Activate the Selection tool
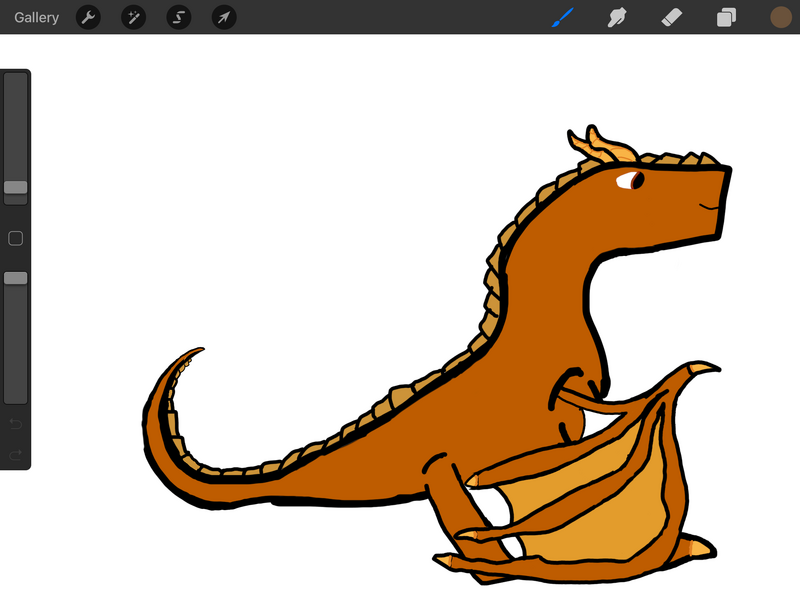 pos(179,17)
